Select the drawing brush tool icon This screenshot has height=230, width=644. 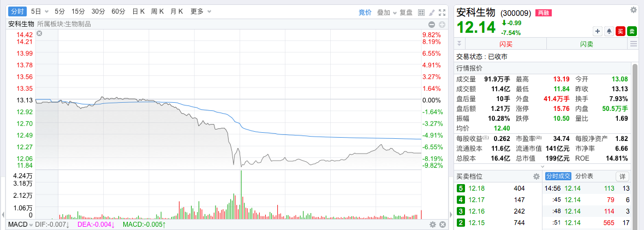click(432, 13)
